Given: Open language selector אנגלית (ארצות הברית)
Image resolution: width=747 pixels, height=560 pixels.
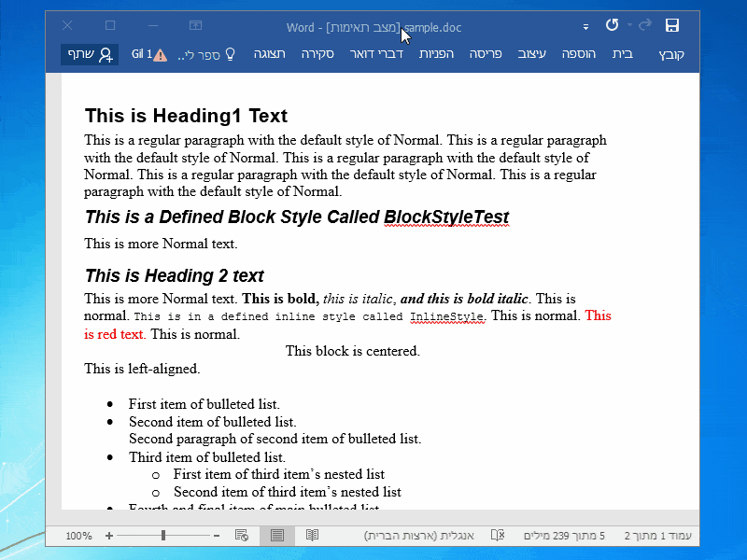Looking at the screenshot, I should point(418,536).
